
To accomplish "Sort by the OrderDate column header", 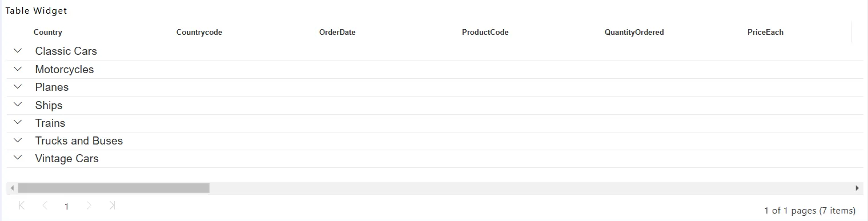I will click(x=337, y=33).
